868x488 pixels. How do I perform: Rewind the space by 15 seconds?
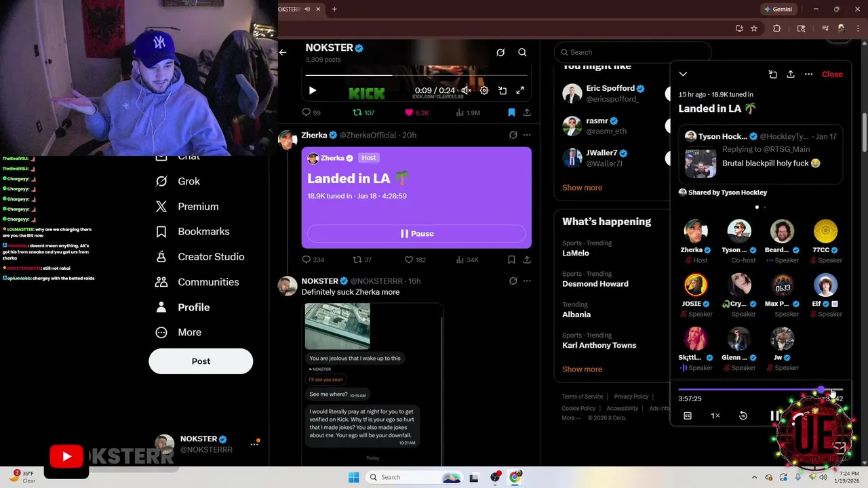(743, 415)
